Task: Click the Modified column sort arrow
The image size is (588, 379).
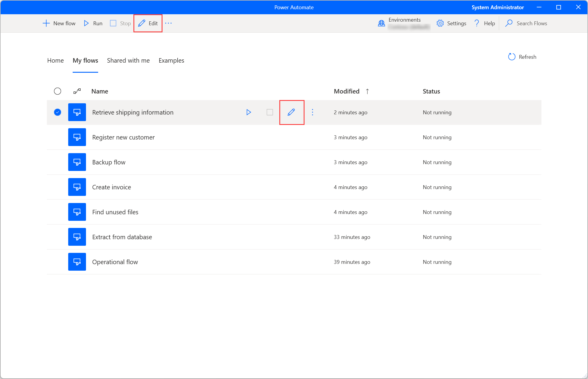Action: click(367, 91)
